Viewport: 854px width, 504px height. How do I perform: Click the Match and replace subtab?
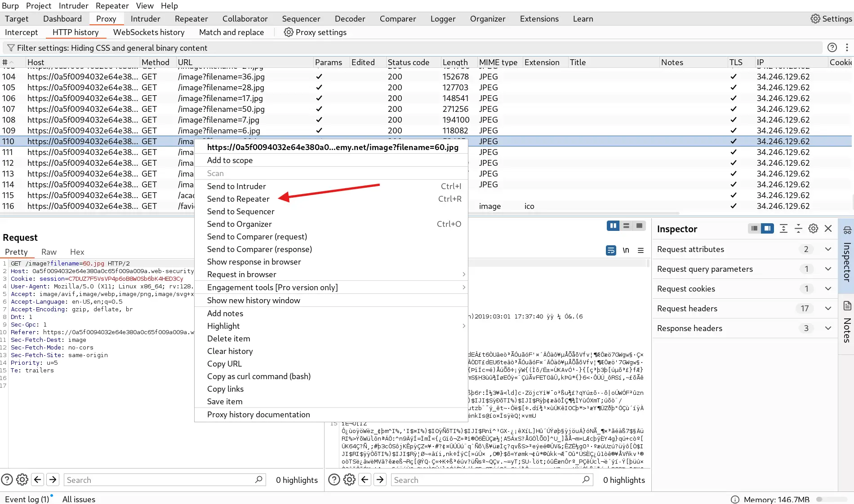click(x=231, y=32)
